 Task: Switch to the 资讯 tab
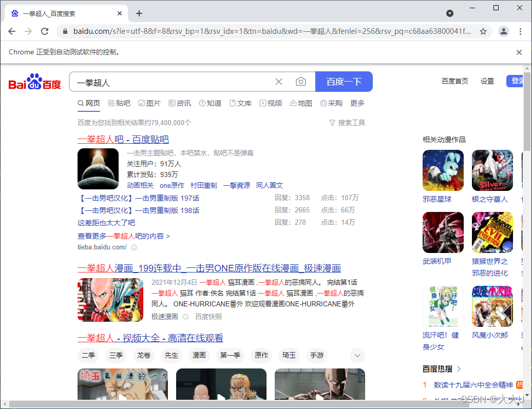tap(180, 103)
